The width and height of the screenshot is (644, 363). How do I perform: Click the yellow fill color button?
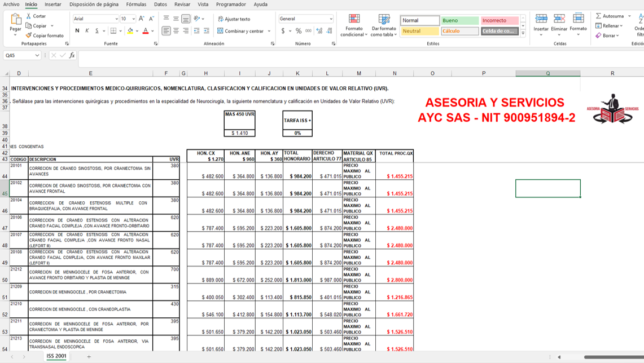(x=130, y=31)
